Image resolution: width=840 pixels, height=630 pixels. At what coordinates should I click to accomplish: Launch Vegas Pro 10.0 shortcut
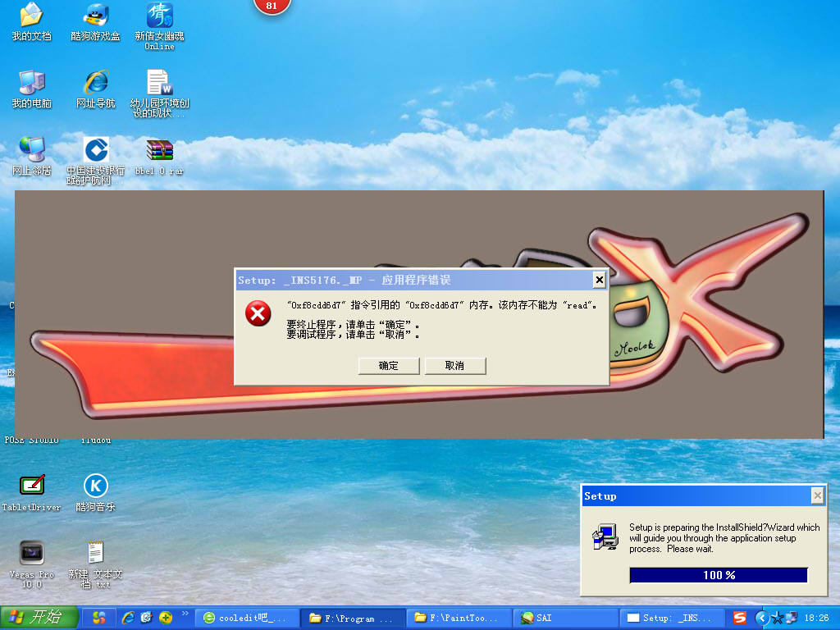coord(31,564)
